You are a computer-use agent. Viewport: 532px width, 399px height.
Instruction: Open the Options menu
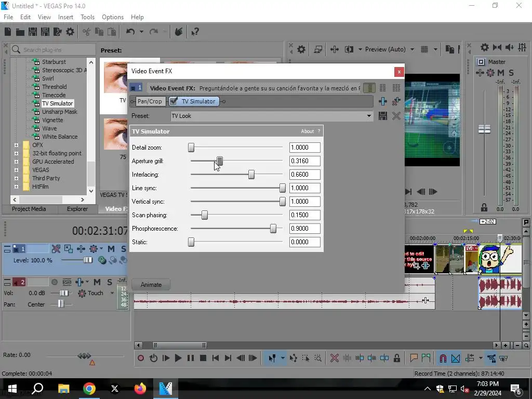coord(113,17)
